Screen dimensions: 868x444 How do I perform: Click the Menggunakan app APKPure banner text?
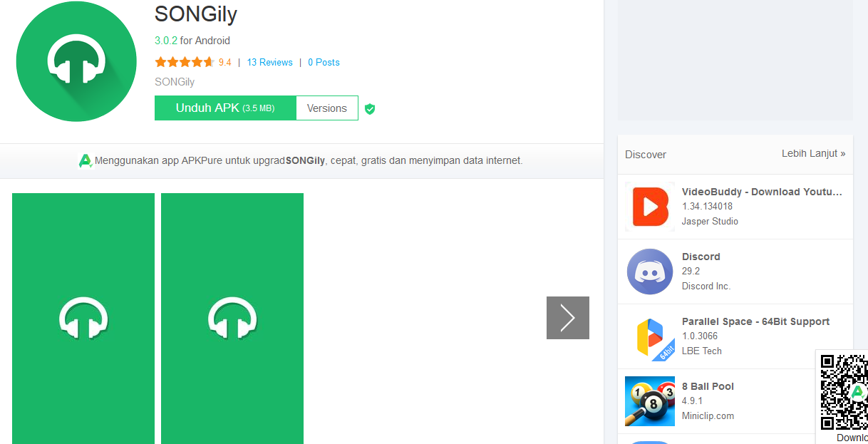click(x=309, y=161)
